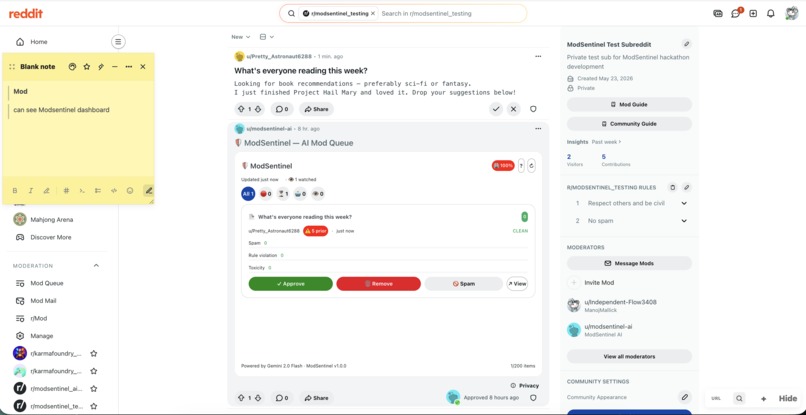Click the advertise icon in top bar
The height and width of the screenshot is (415, 806).
pos(718,14)
